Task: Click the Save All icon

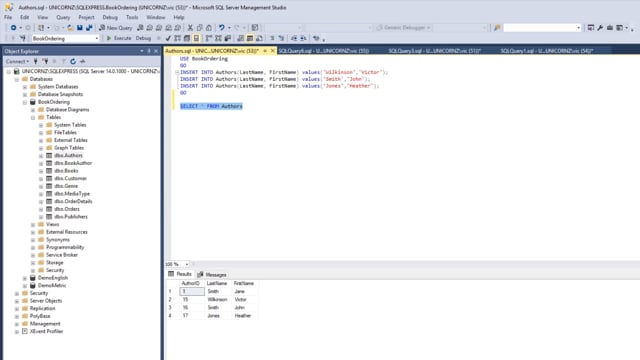Action: tap(89, 28)
